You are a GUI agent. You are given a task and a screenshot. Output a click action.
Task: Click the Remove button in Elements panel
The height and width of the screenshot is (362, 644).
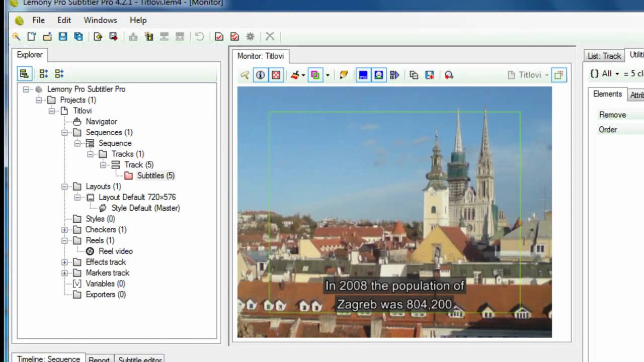[x=612, y=115]
